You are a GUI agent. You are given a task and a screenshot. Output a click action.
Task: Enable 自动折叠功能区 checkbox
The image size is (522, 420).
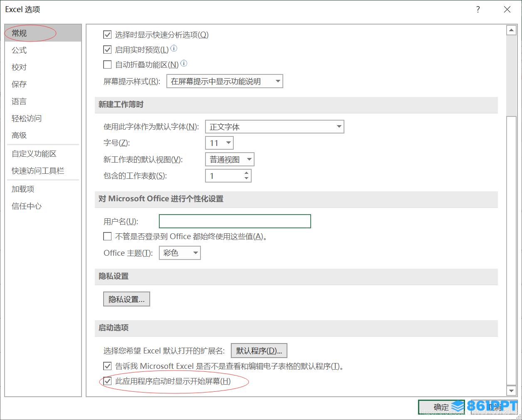click(107, 65)
